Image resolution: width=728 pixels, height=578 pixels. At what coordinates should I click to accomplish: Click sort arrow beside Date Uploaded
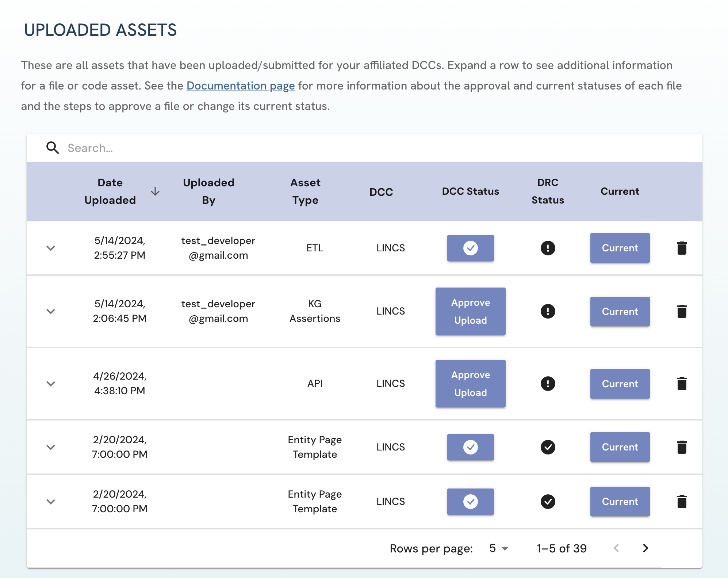click(155, 191)
